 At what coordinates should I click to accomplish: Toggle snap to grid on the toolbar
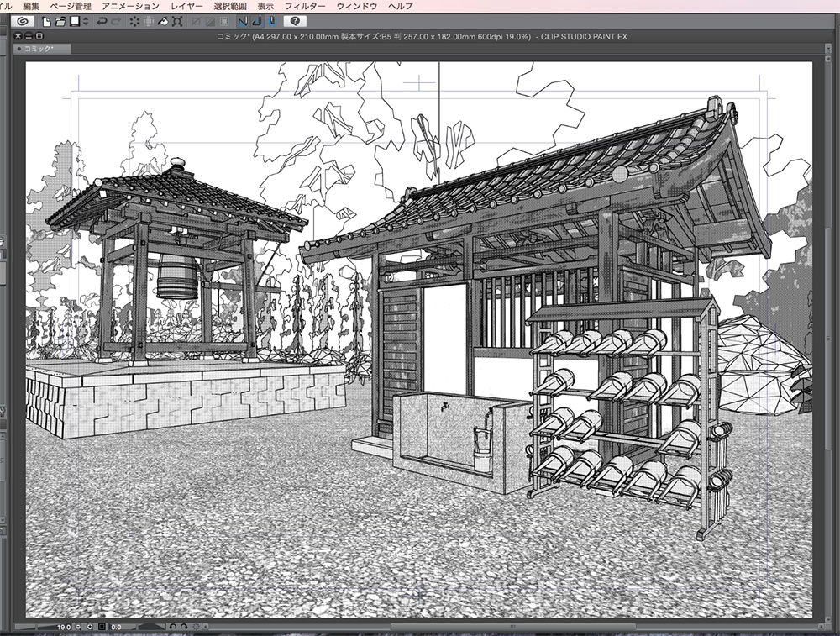tap(272, 21)
